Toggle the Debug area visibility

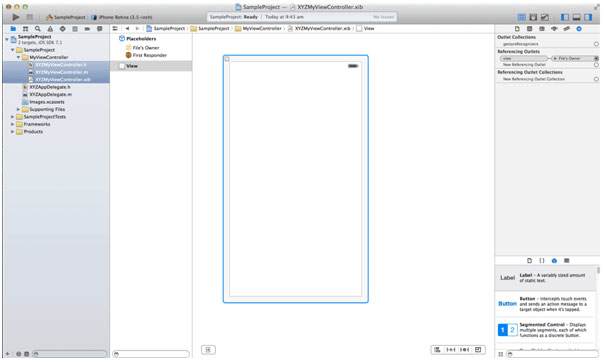pyautogui.click(x=577, y=17)
